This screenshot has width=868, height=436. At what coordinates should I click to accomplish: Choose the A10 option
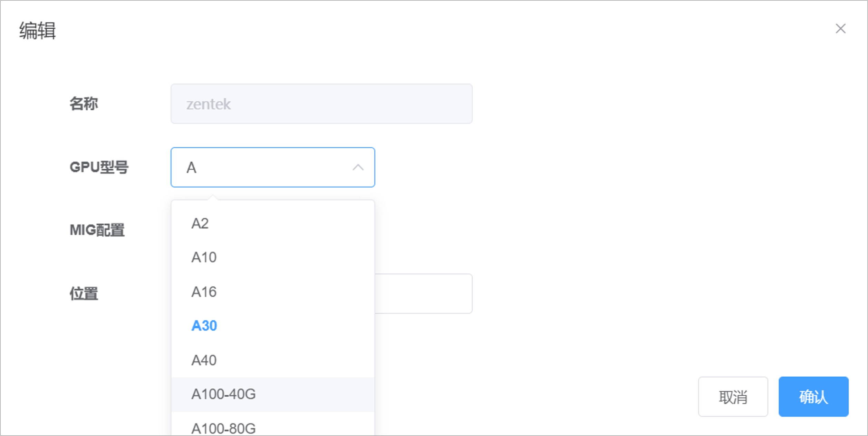click(x=273, y=257)
